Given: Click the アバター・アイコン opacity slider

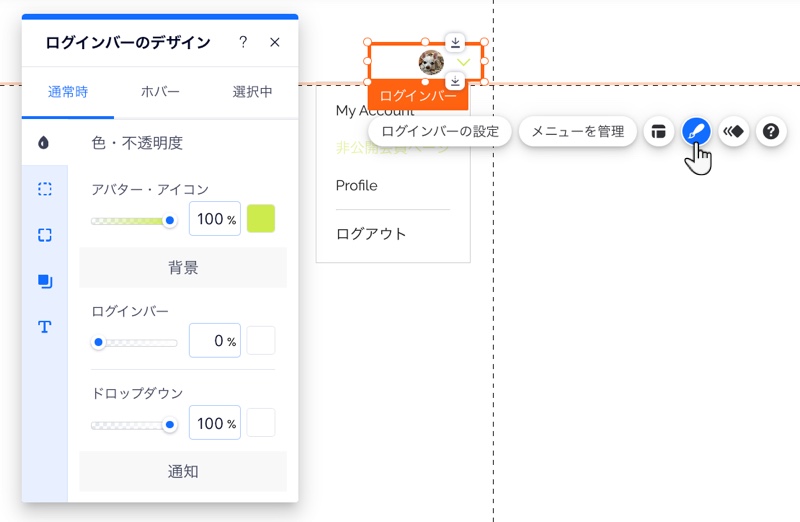Looking at the screenshot, I should tap(134, 220).
